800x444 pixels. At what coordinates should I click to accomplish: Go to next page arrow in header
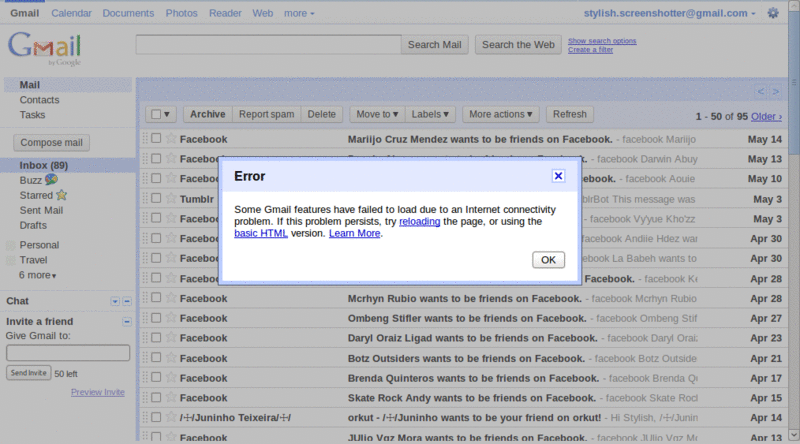click(x=776, y=91)
